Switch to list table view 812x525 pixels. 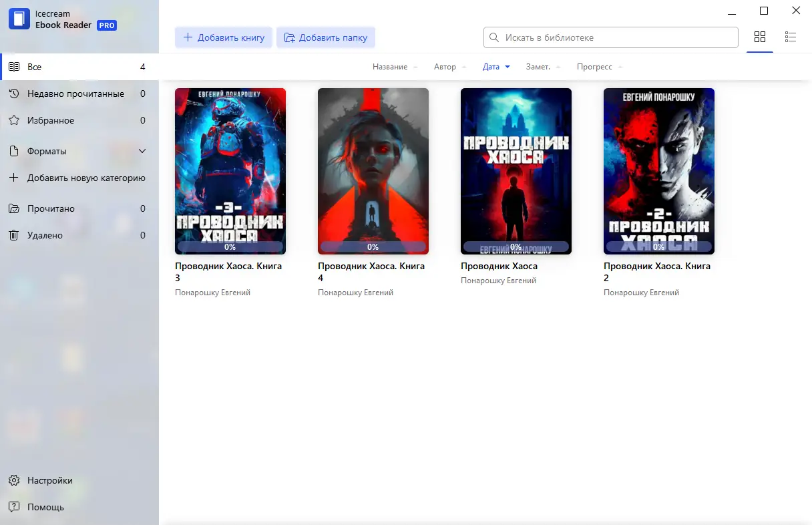coord(791,37)
